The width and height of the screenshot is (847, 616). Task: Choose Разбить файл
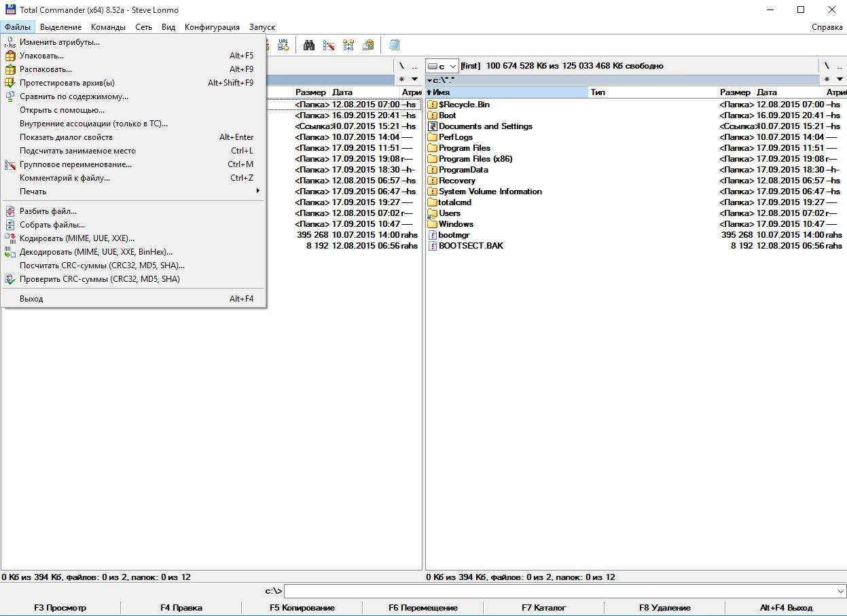133,211
